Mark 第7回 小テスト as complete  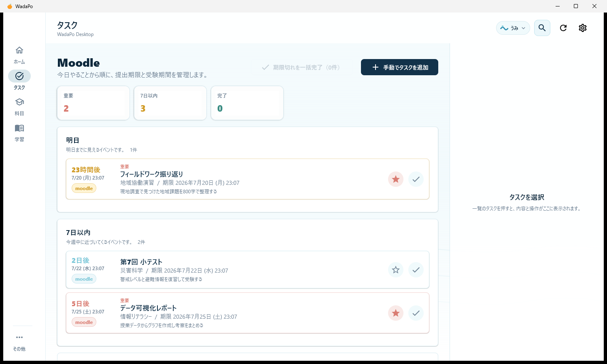click(x=416, y=270)
